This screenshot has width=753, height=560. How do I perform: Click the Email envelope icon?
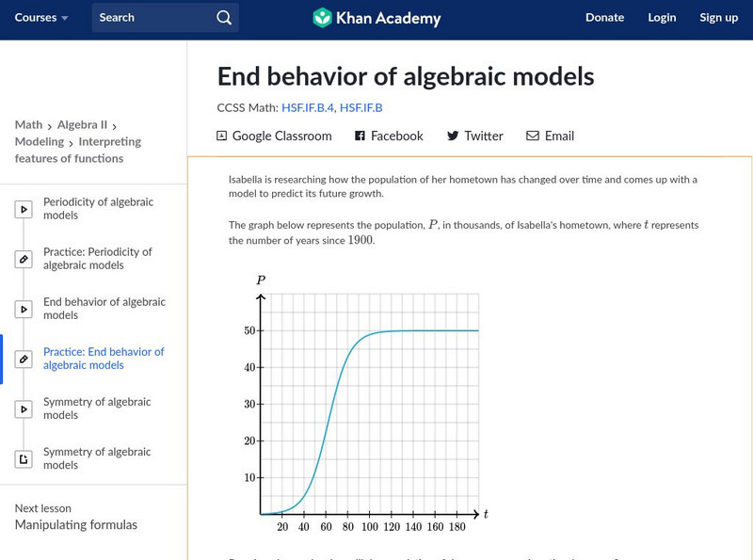pos(533,136)
